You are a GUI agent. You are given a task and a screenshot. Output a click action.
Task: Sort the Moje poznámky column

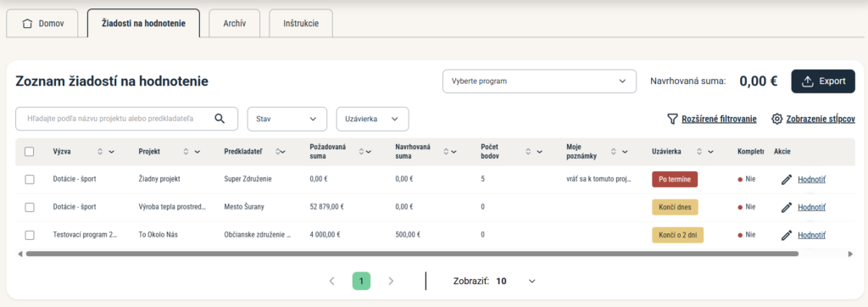614,151
